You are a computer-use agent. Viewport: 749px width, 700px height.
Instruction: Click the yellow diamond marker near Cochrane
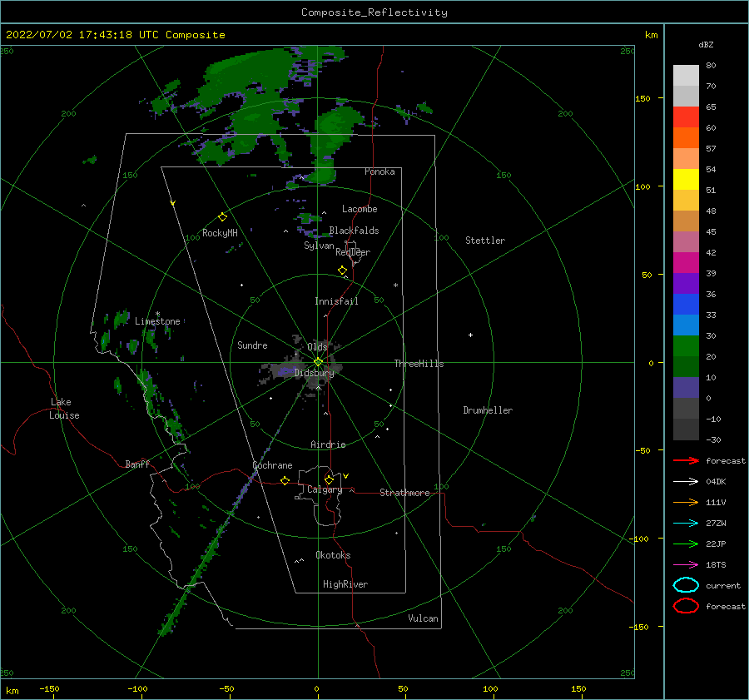[285, 480]
